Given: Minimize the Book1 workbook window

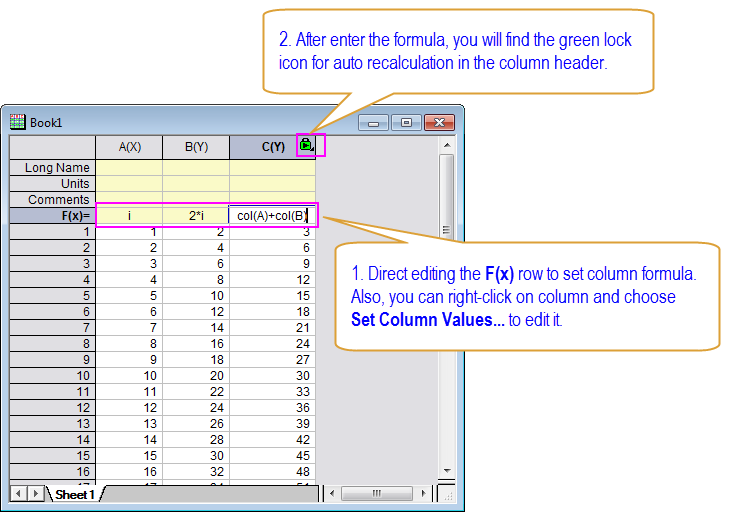Looking at the screenshot, I should click(x=375, y=122).
